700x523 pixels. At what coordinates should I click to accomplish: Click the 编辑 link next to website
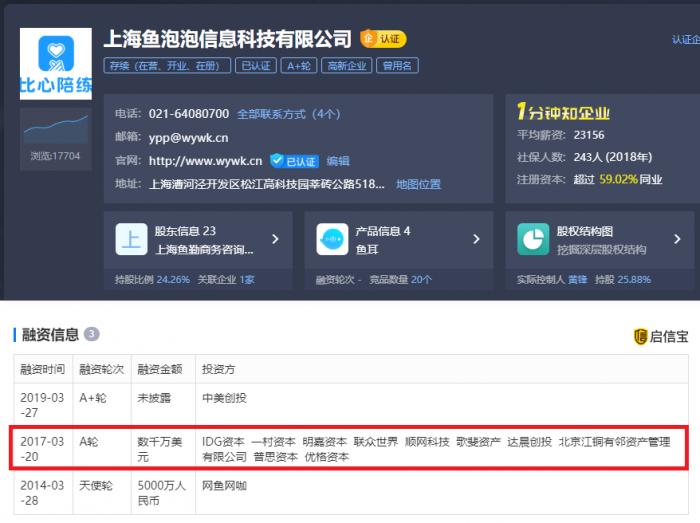pyautogui.click(x=338, y=161)
